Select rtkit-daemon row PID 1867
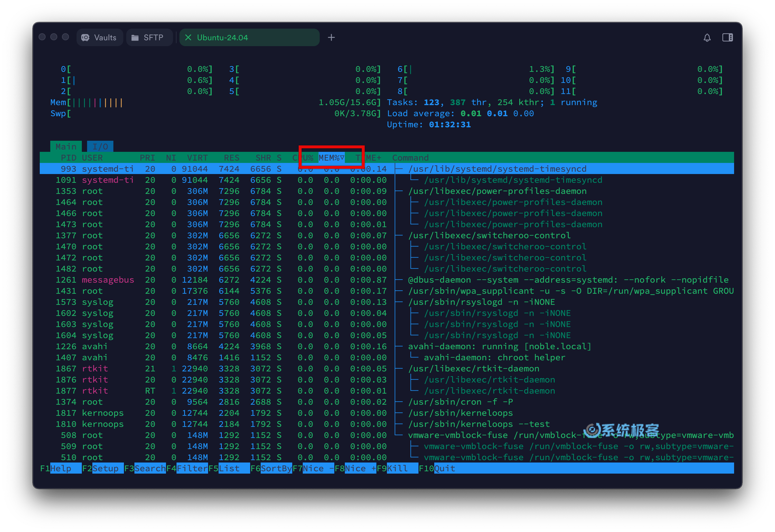This screenshot has width=775, height=532. point(387,368)
